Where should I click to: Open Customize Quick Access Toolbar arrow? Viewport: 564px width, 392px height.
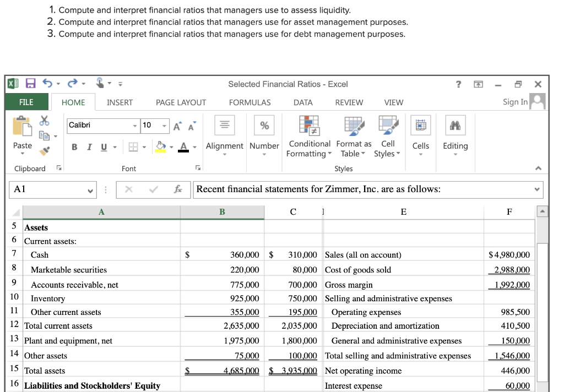121,84
